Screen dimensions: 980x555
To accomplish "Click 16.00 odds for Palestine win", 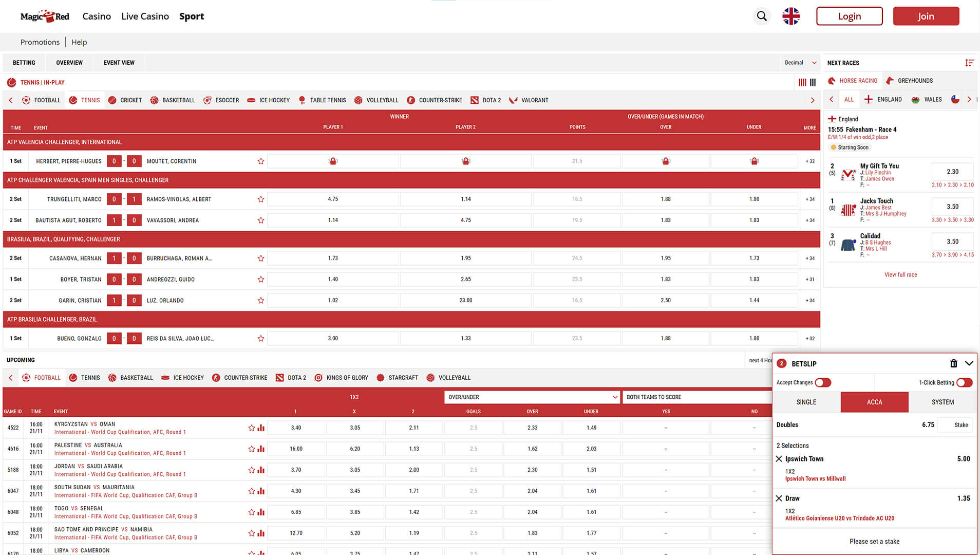I will (296, 449).
